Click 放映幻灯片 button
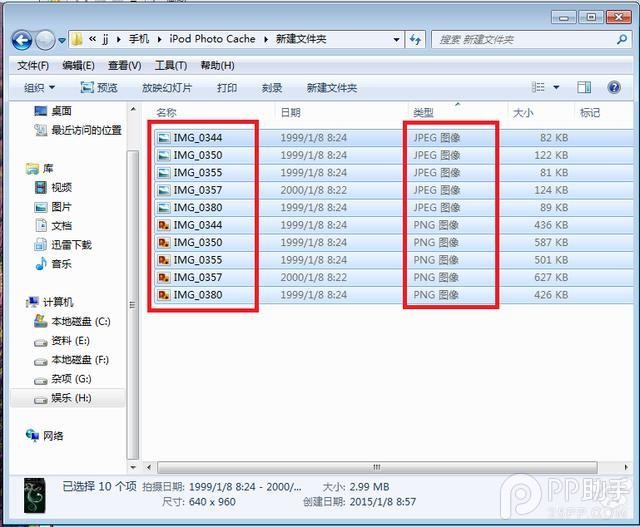The image size is (640, 527). (x=167, y=87)
